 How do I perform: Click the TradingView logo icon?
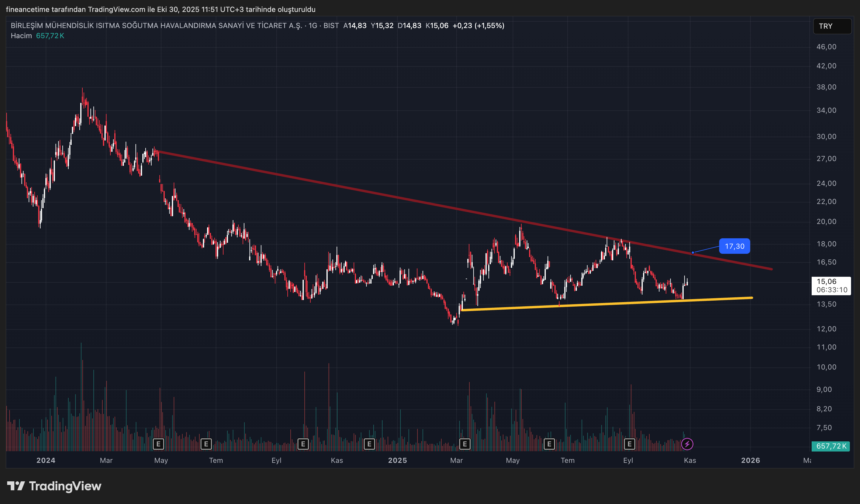click(x=16, y=486)
